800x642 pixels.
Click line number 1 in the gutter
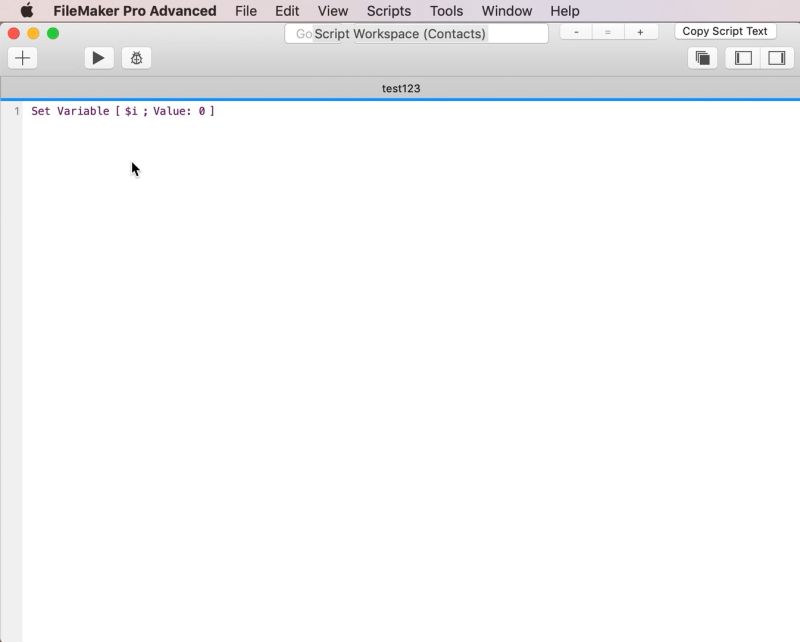17,111
